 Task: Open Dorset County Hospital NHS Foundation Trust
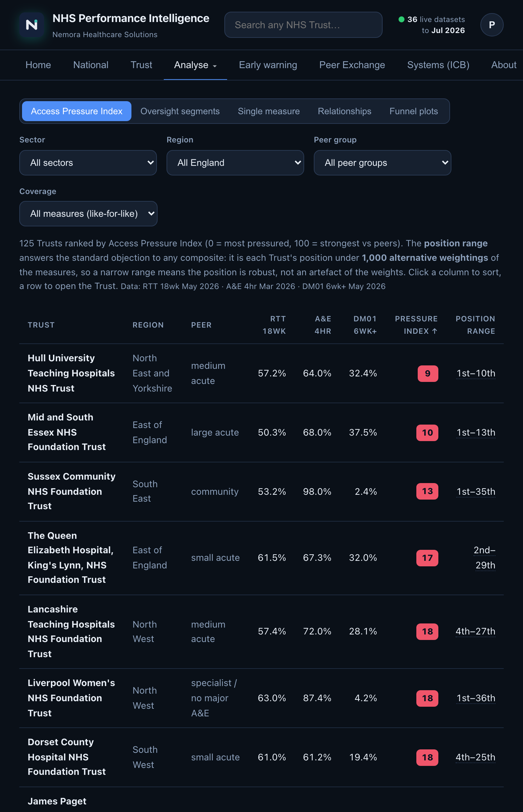click(x=261, y=757)
